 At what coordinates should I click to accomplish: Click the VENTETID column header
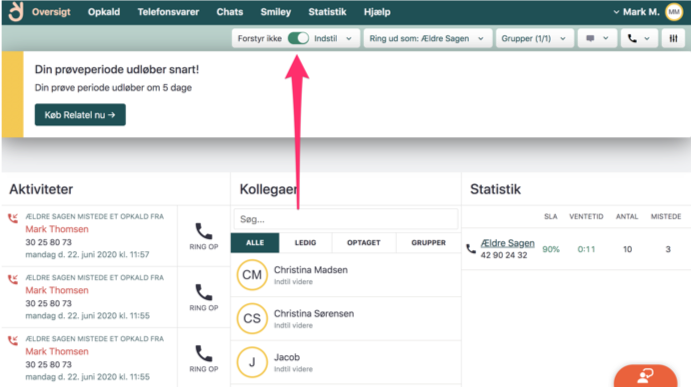(586, 216)
